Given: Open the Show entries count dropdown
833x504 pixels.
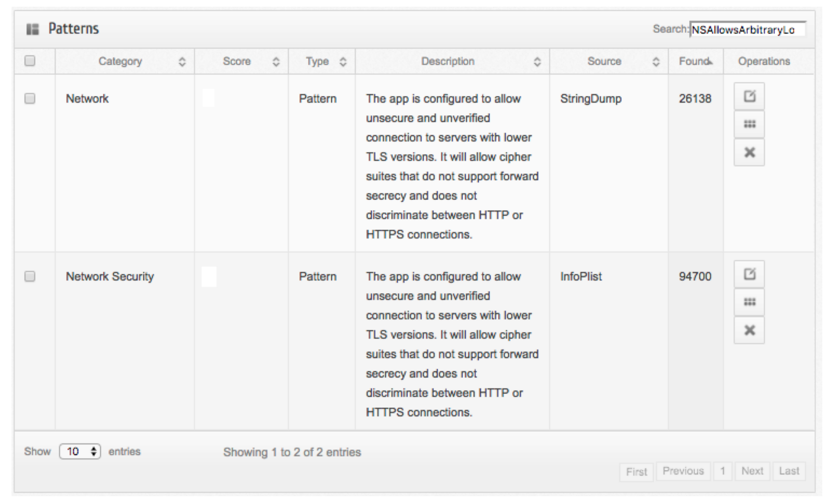Looking at the screenshot, I should coord(80,451).
